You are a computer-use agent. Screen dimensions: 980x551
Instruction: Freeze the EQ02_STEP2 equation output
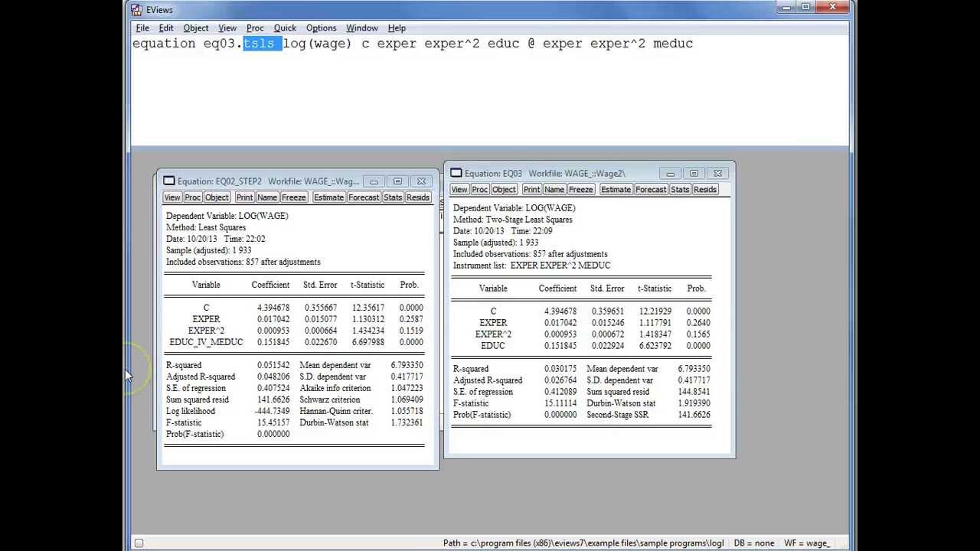[293, 197]
